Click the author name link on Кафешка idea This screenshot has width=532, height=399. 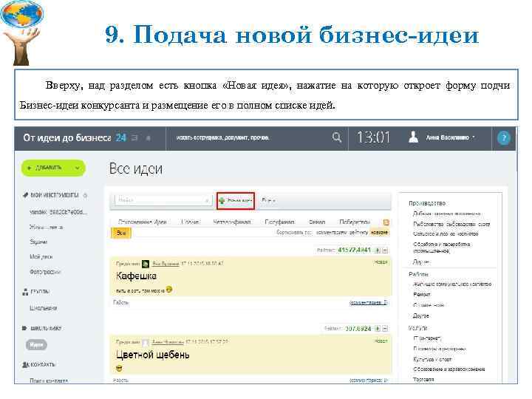click(x=166, y=264)
